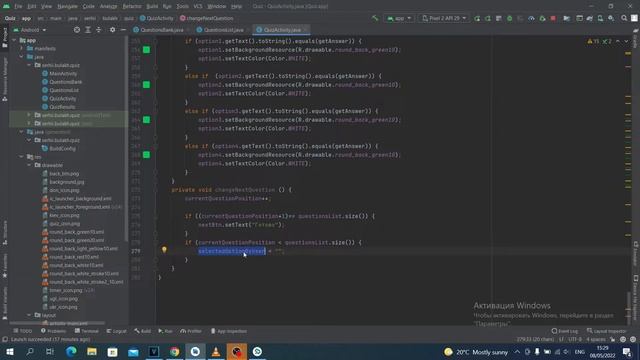Open Microsoft Edge from taskbar

pos(71,351)
